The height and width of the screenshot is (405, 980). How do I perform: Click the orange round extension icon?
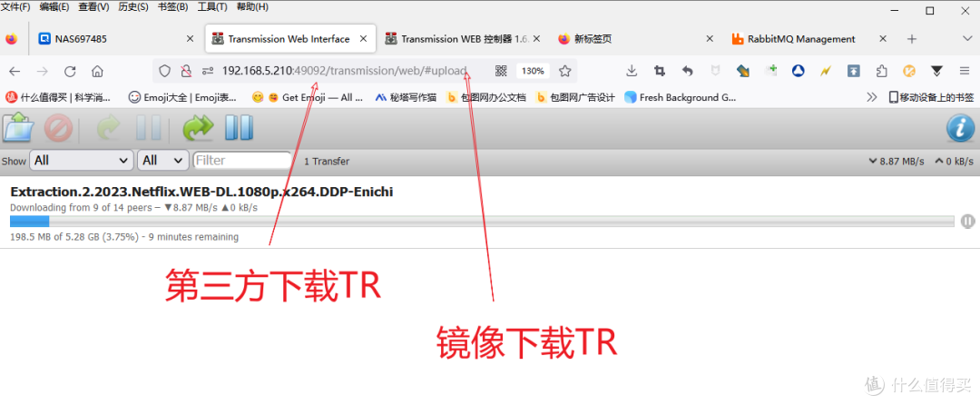(x=908, y=71)
